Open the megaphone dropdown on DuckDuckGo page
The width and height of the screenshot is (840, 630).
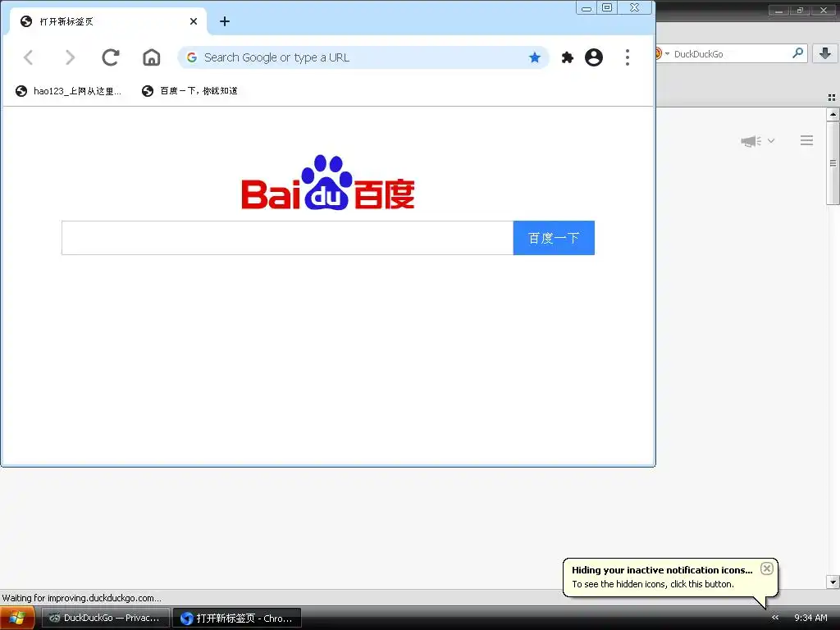[x=757, y=141]
